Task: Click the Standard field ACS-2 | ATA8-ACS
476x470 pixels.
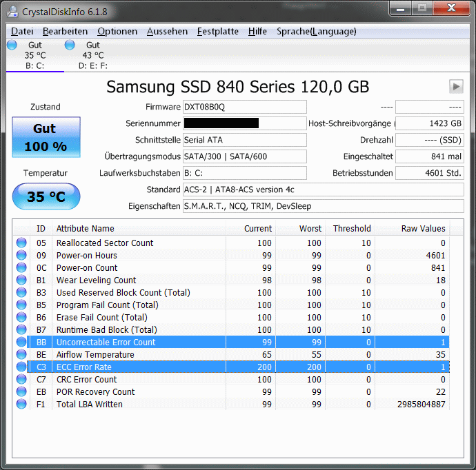Action: (324, 190)
